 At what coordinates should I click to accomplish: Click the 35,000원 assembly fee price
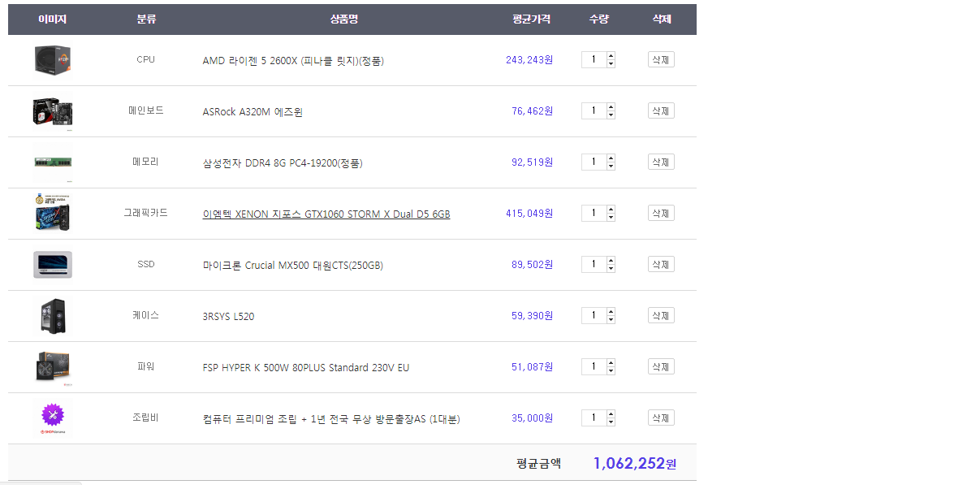pos(533,418)
